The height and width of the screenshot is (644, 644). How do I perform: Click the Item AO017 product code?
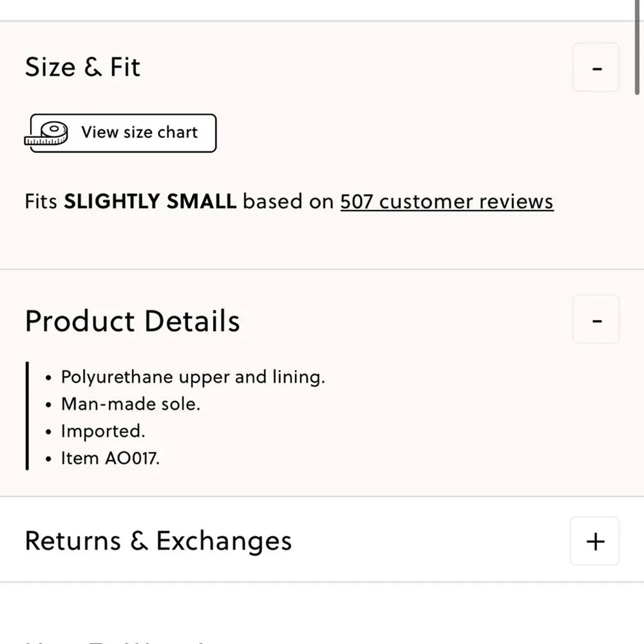coord(109,458)
